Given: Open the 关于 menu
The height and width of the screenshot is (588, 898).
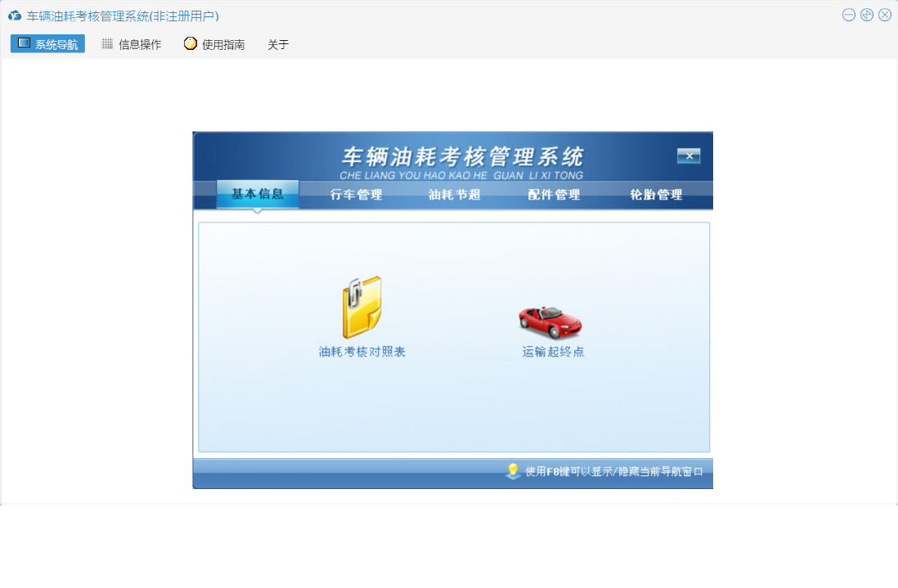Looking at the screenshot, I should coord(278,45).
